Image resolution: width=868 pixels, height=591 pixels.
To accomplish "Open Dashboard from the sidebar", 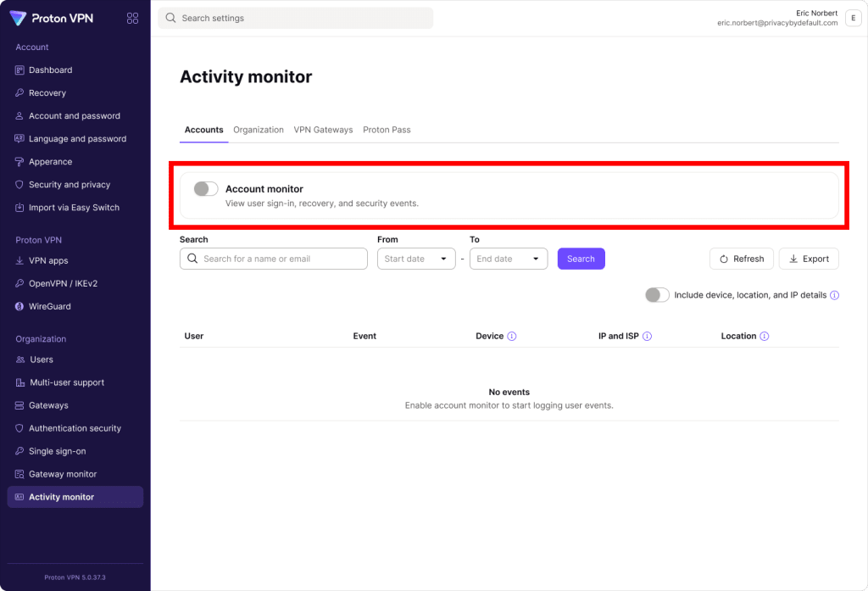I will click(75, 70).
